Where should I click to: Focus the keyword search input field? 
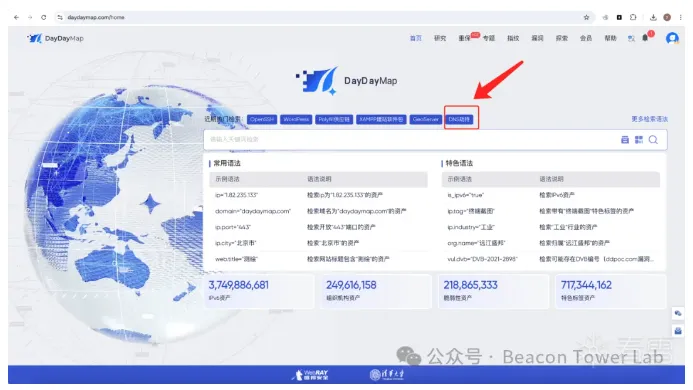point(411,140)
